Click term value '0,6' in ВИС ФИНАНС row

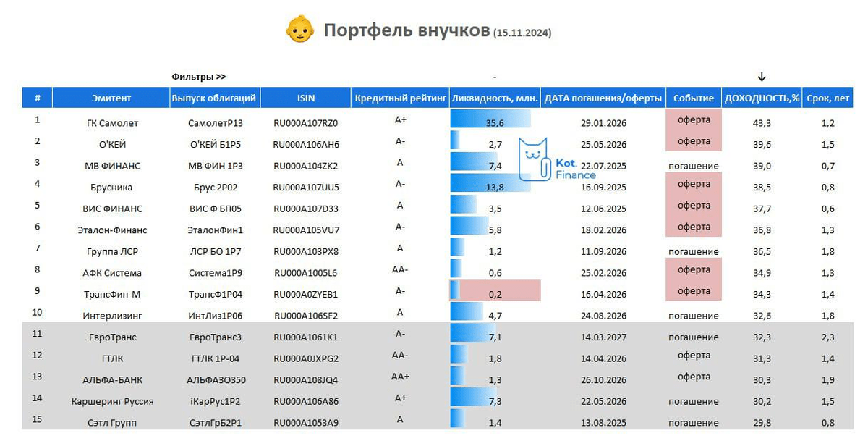[x=828, y=209]
